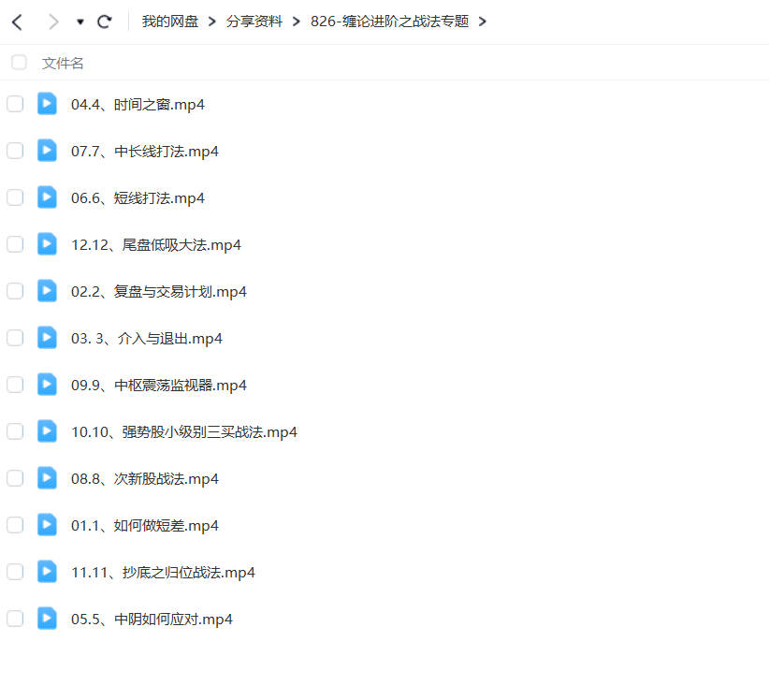Viewport: 769px width, 700px height.
Task: Click video icon of 12.12、尾盘低吸大法.mp4
Action: (x=47, y=244)
